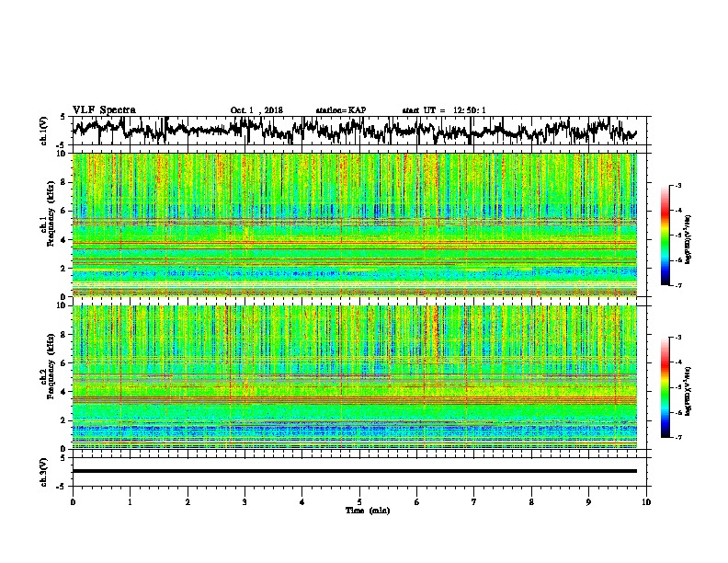Click the "-5" label on lower colorbar
728x563 pixels.
[x=677, y=387]
